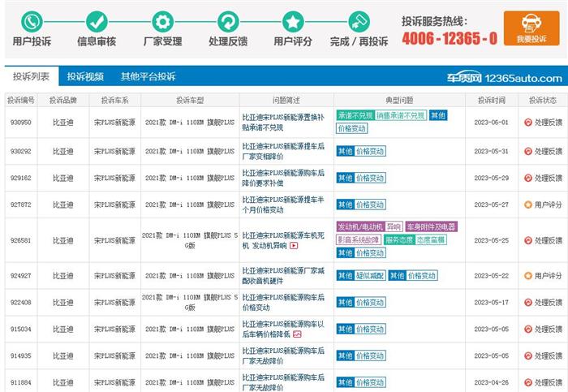
Task: Click the 投诉编号 column header
Action: pos(20,101)
